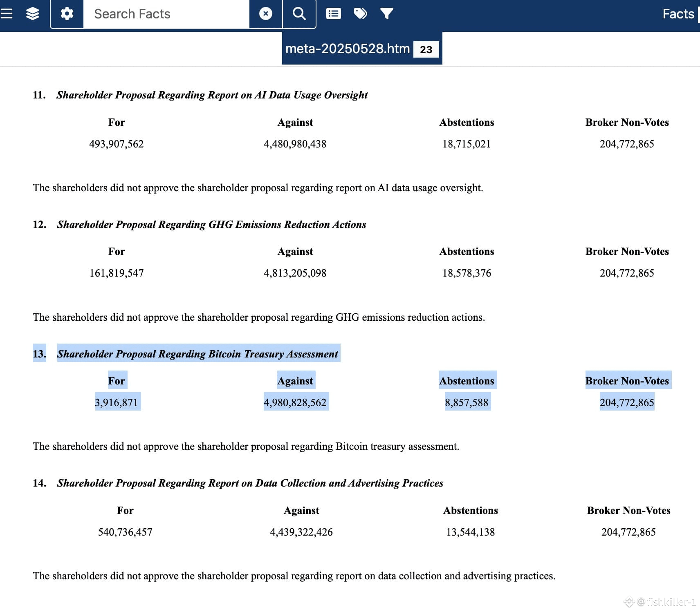Click Against value 4,439,322,426

point(301,532)
